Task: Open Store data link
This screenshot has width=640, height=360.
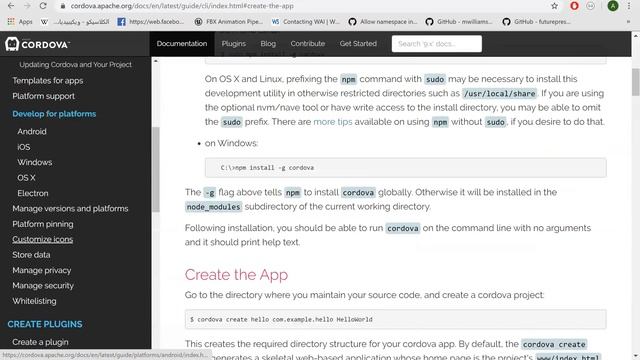Action: click(31, 255)
